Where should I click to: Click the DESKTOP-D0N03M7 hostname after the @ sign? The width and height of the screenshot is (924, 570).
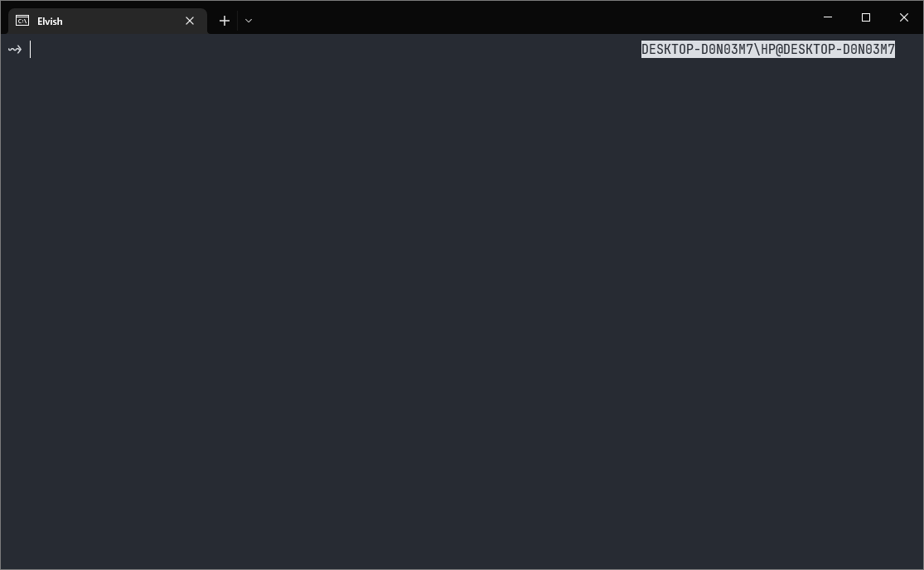(839, 50)
